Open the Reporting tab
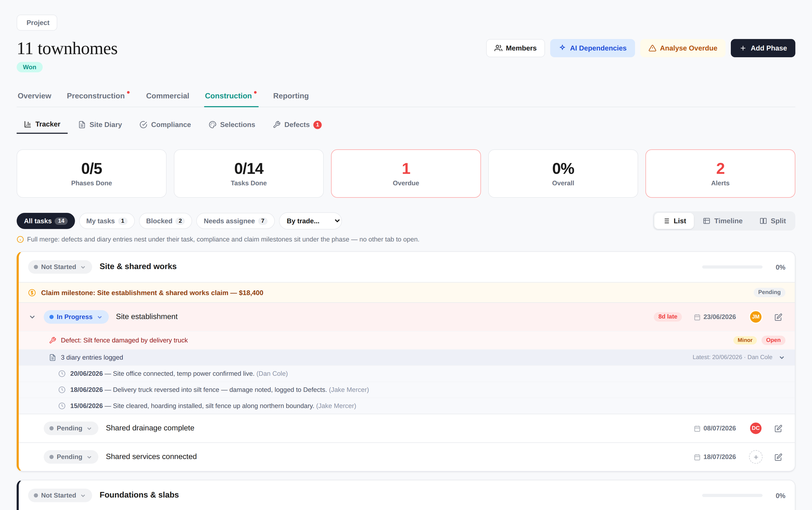This screenshot has width=812, height=510. (x=291, y=96)
